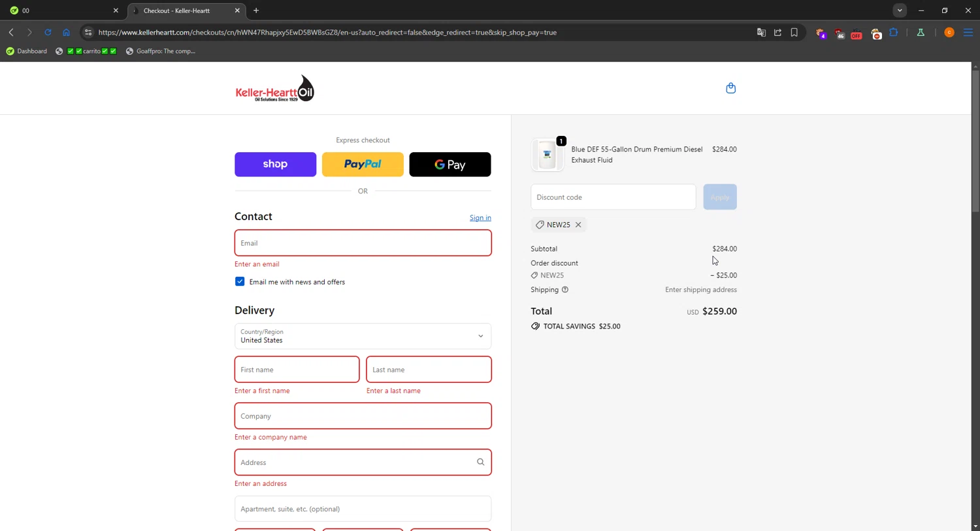Close the 00 tab
The width and height of the screenshot is (980, 531).
tap(116, 10)
